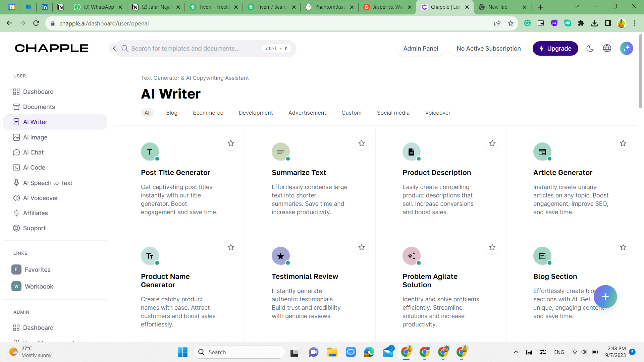Screen dimensions: 644x362
Task: Launch AI Speech to Text
Action: 47,183
